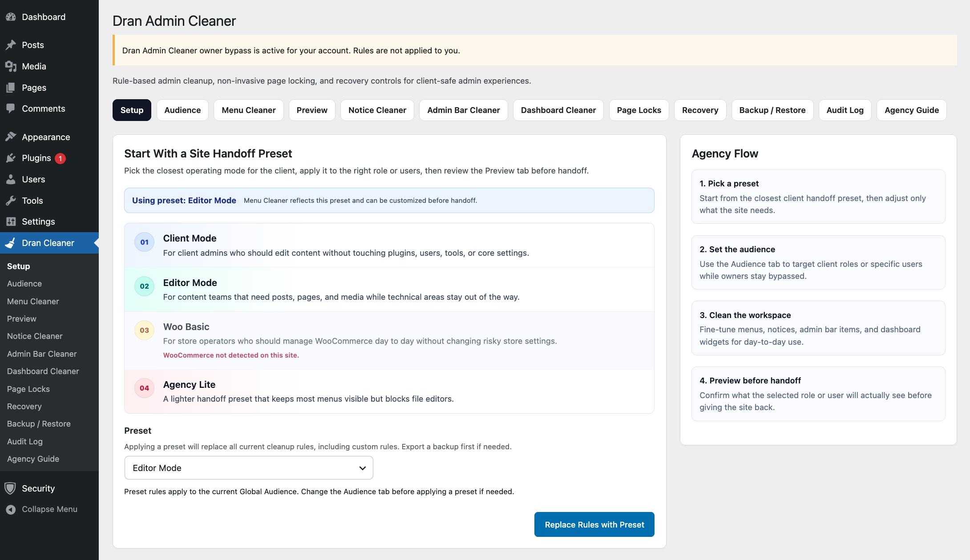Viewport: 970px width, 560px height.
Task: Open the Backup / Restore tab
Action: pos(772,110)
